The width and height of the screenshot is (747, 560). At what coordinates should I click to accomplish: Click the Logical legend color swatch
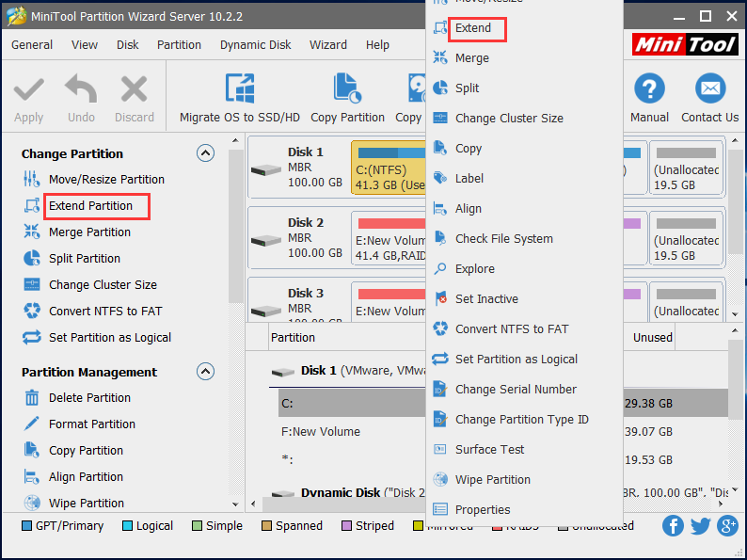click(x=127, y=526)
